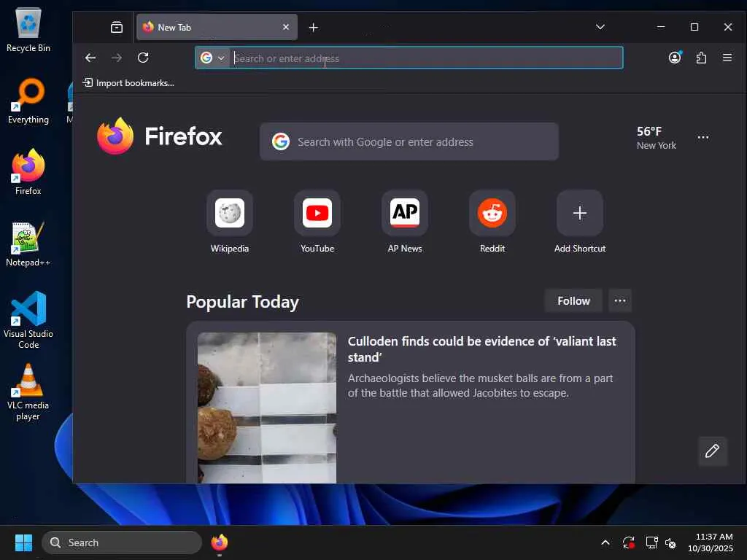Open the YouTube shortcut tile
Screen dimensions: 747x560
click(317, 222)
